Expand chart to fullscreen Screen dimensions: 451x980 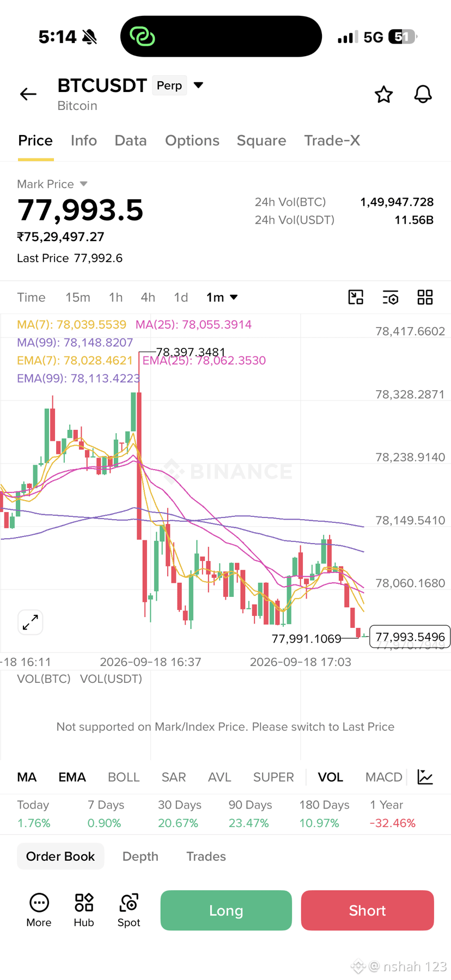pos(31,622)
